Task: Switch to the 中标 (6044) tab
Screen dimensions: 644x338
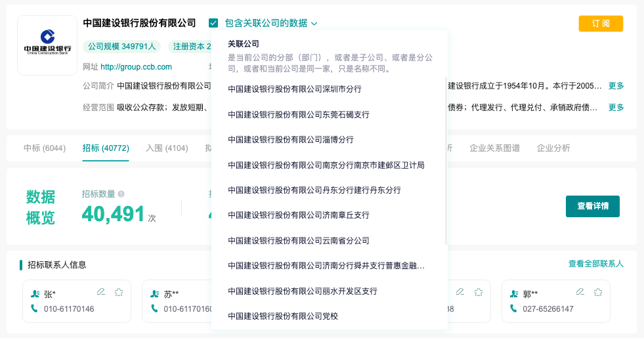Action: [x=45, y=148]
